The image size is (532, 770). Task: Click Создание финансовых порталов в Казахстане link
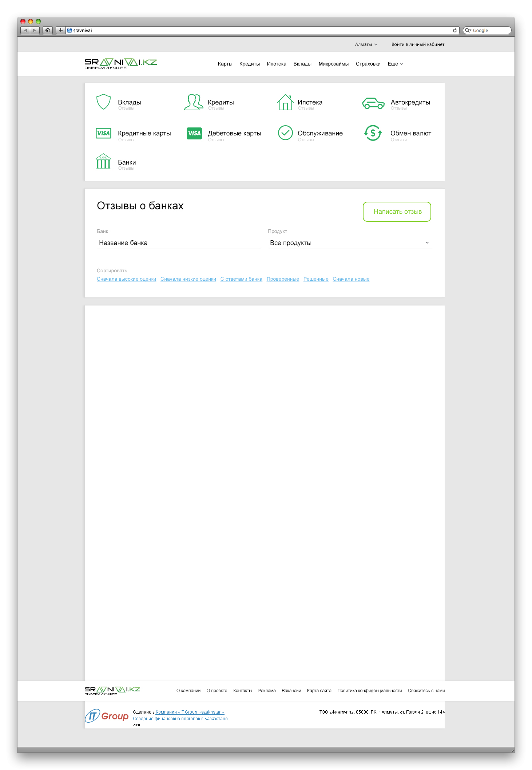pos(180,719)
